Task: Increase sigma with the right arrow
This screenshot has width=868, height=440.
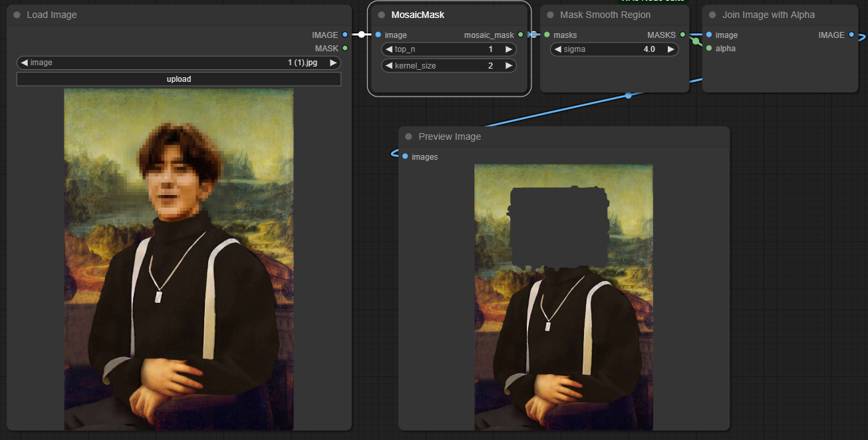Action: point(671,49)
